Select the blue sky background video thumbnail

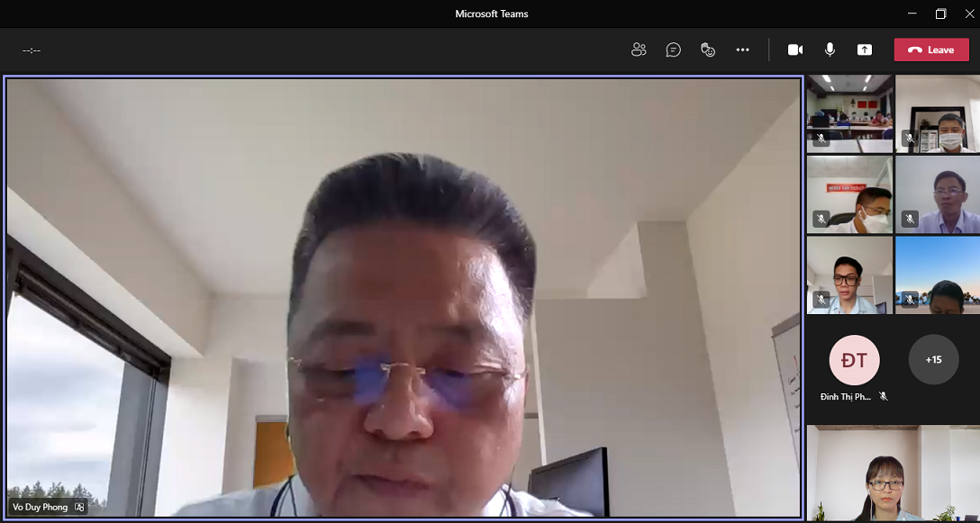pos(937,274)
